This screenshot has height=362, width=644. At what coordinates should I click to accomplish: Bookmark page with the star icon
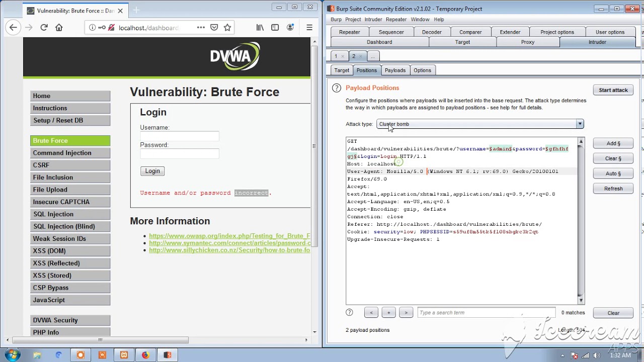coord(227,28)
